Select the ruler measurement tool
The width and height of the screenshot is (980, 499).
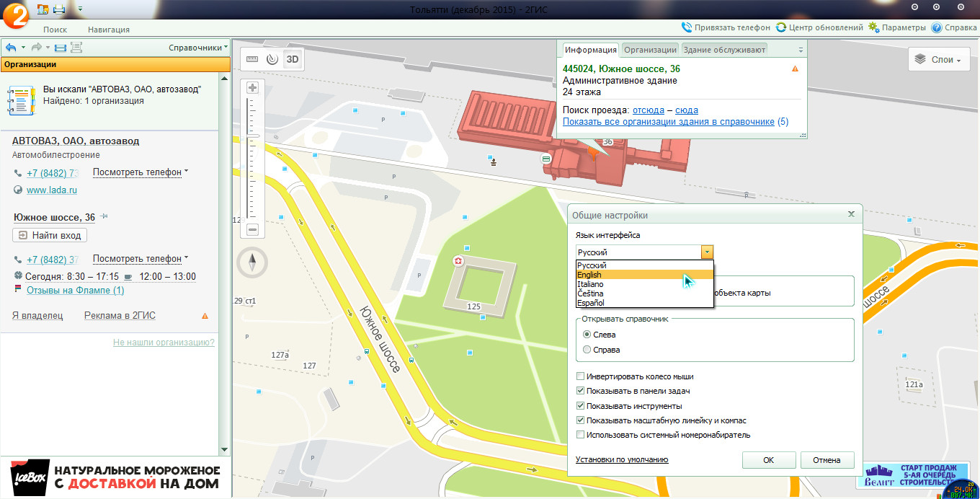252,60
